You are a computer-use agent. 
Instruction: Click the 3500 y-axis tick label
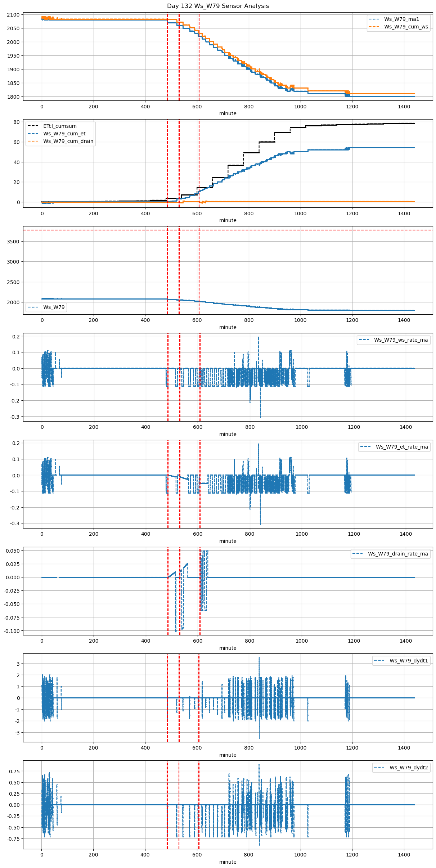click(13, 242)
